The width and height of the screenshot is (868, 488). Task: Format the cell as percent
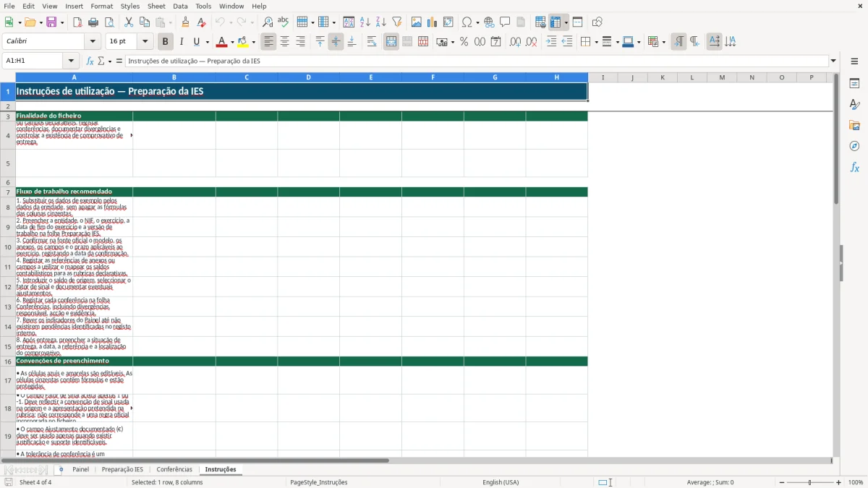click(x=464, y=42)
